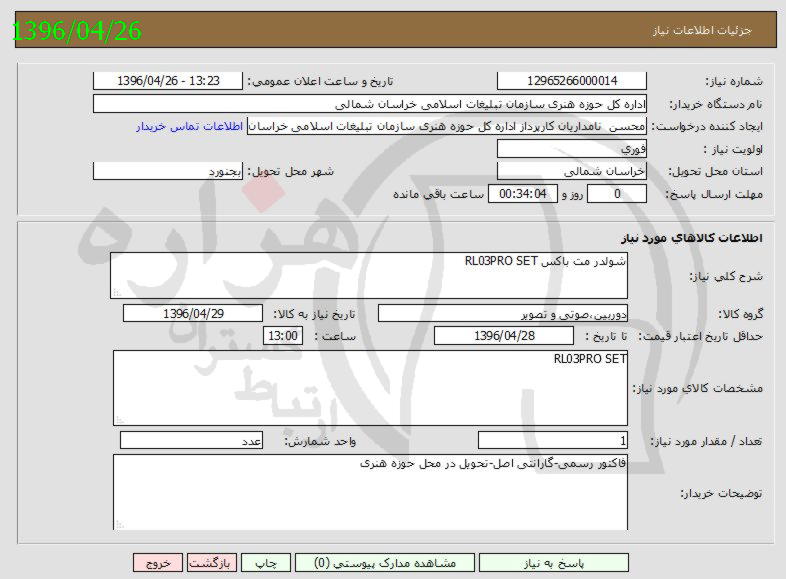The image size is (786, 579).
Task: Click the request creator name field
Action: click(x=447, y=126)
